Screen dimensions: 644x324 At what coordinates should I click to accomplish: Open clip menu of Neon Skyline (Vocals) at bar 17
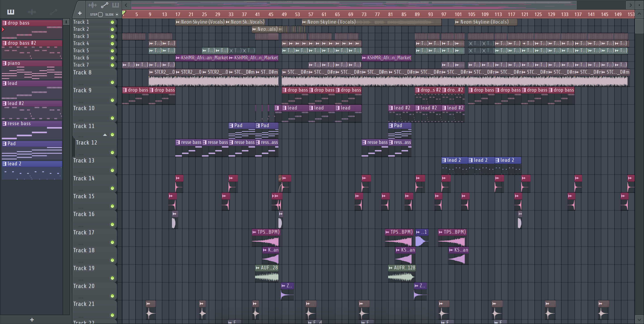point(178,22)
